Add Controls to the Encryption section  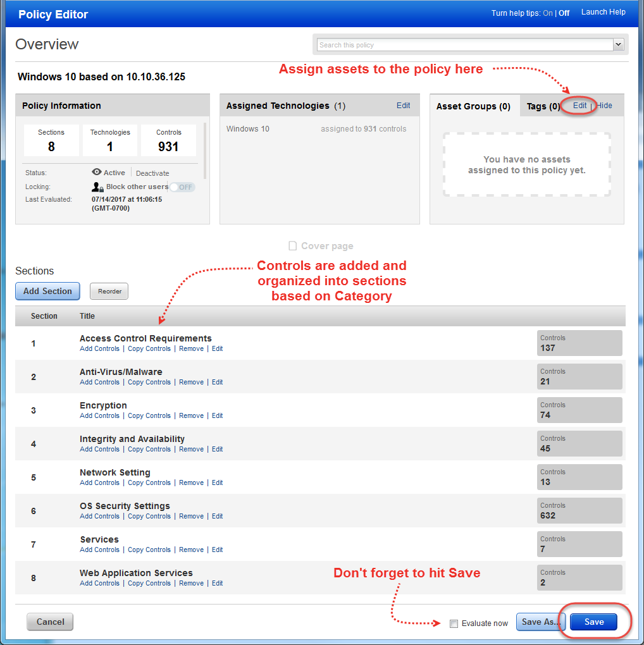[x=99, y=415]
